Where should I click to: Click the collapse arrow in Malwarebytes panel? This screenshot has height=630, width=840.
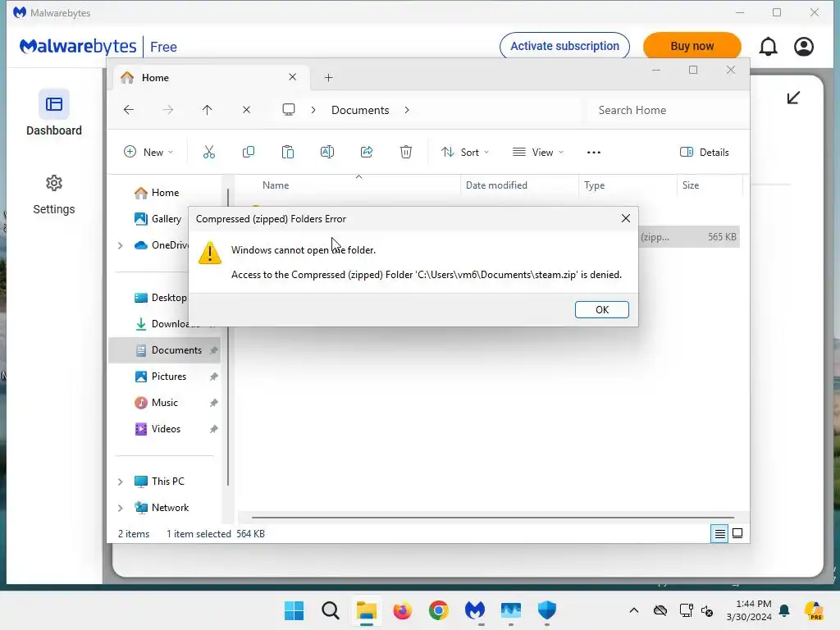(793, 98)
